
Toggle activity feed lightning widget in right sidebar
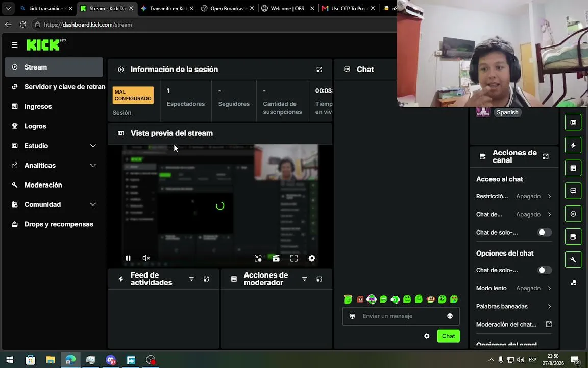pyautogui.click(x=573, y=145)
